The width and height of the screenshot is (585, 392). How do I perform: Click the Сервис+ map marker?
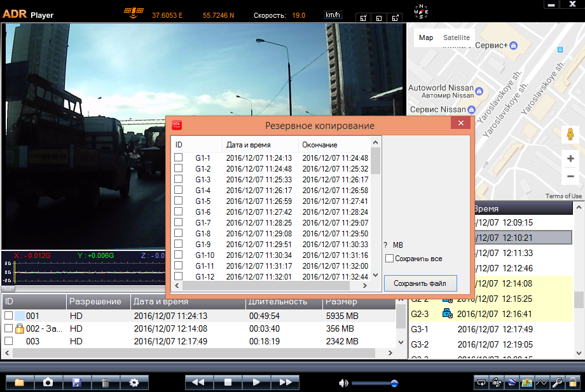point(513,46)
